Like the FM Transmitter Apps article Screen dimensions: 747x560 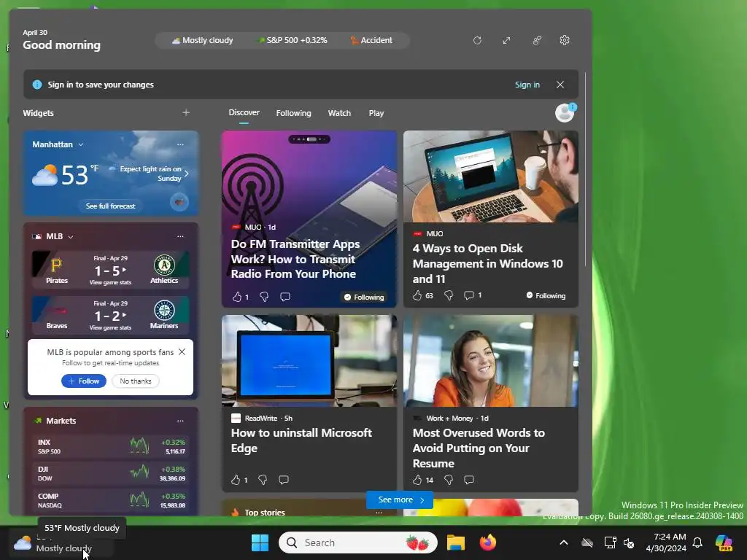coord(237,297)
